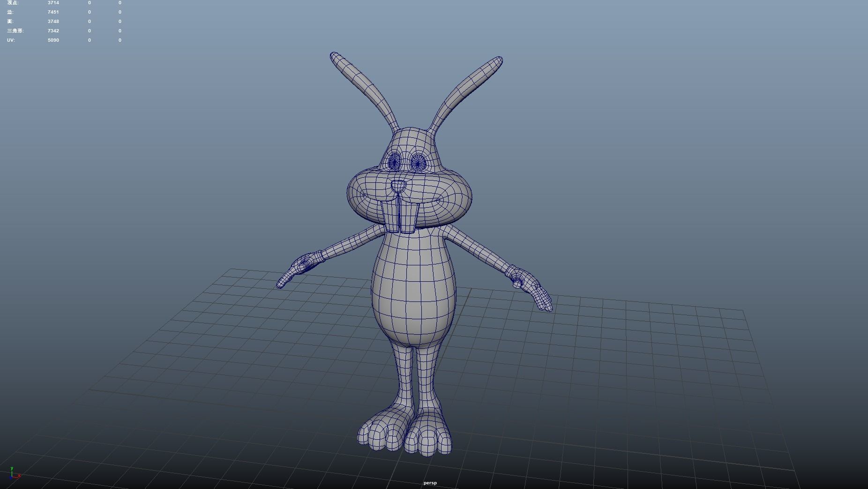Click the 顶点 vertex count label
Viewport: 868px width, 489px height.
pos(13,3)
